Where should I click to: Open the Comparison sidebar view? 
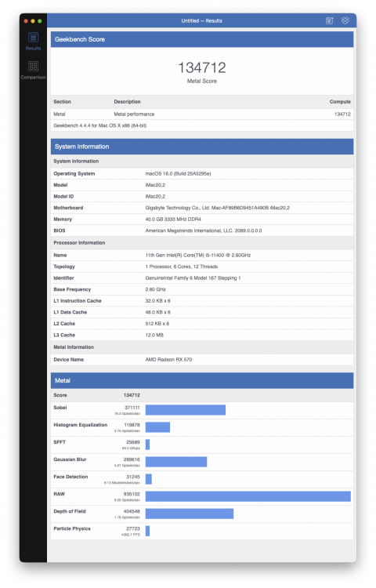[33, 71]
